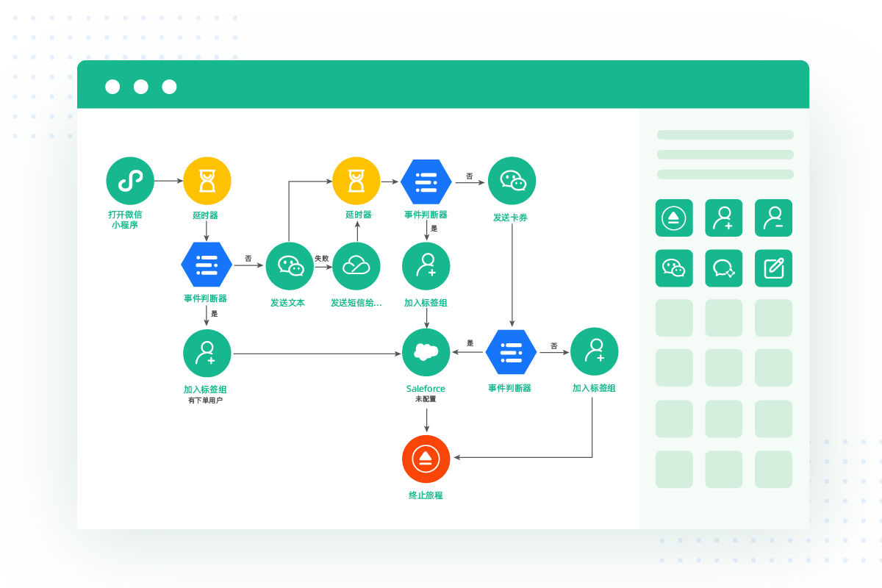Pick the end-journey eject tile in sidebar

tap(674, 218)
